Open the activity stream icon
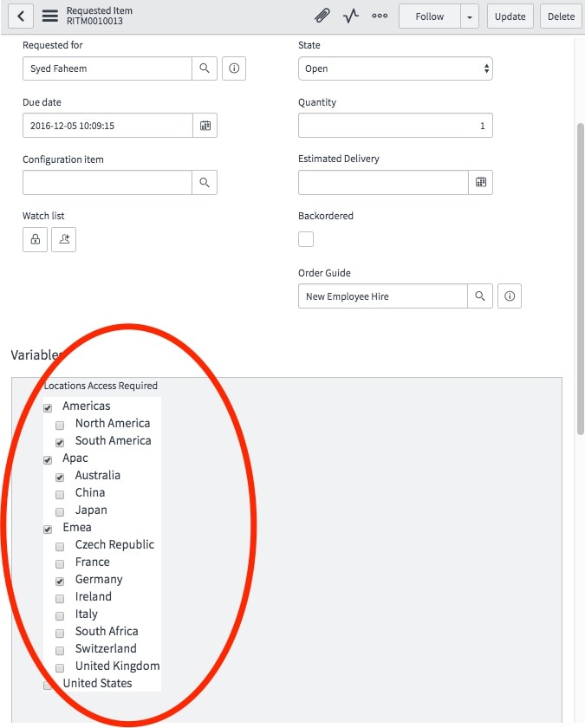The height and width of the screenshot is (728, 585). 349,15
